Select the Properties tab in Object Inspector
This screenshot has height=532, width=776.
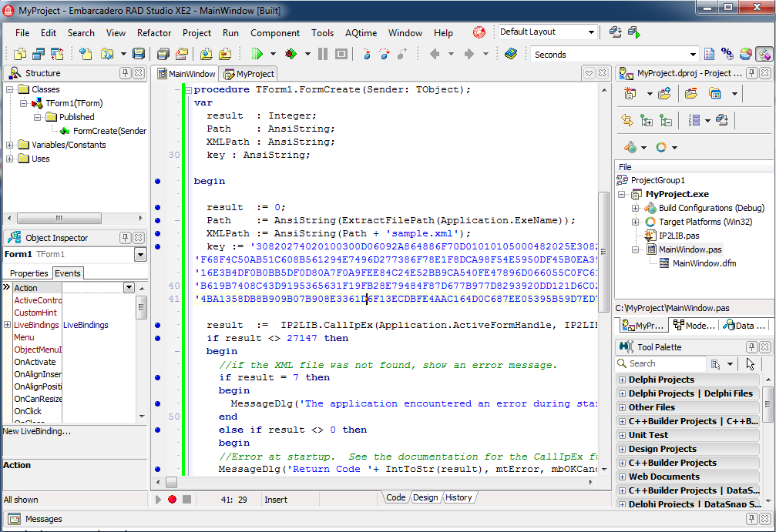tap(29, 273)
